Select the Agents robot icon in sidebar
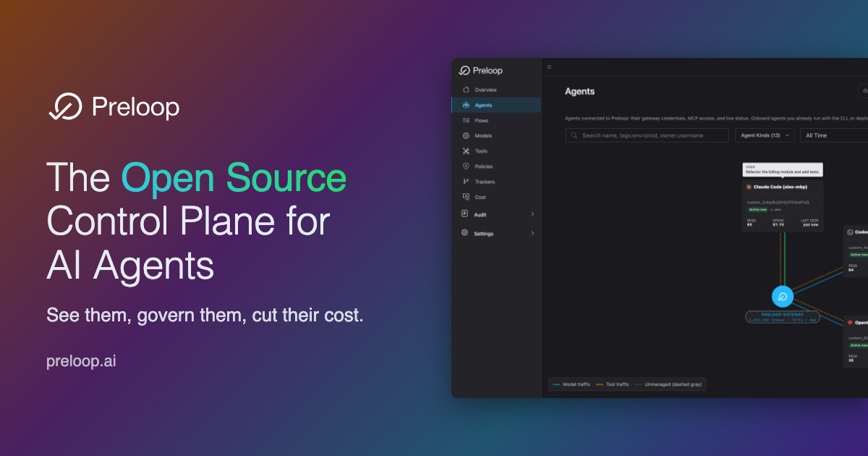868x456 pixels. (466, 105)
